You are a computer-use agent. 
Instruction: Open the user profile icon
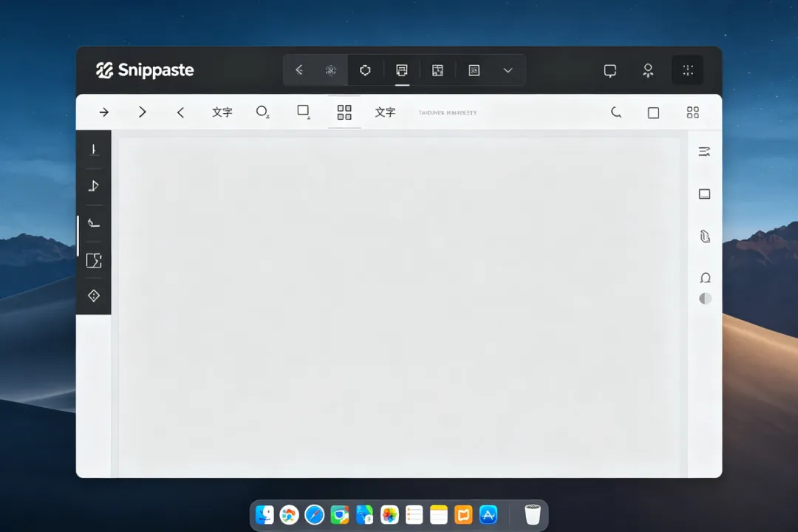648,70
